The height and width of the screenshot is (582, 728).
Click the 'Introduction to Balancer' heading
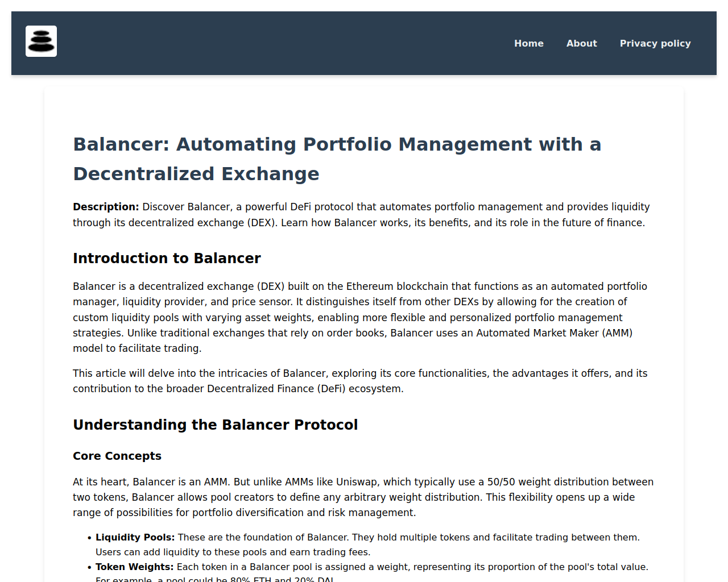coord(167,259)
